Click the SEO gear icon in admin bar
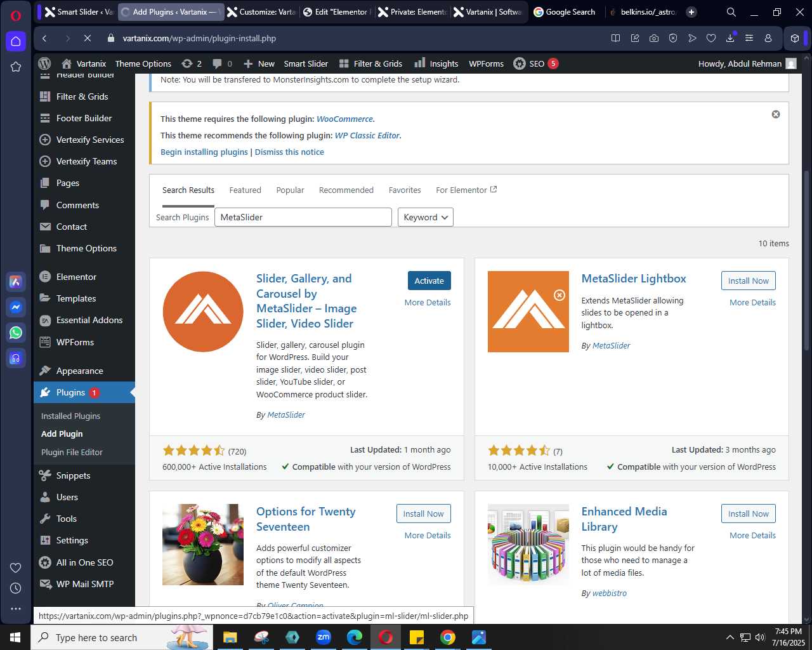Viewport: 812px width, 650px height. [x=520, y=63]
